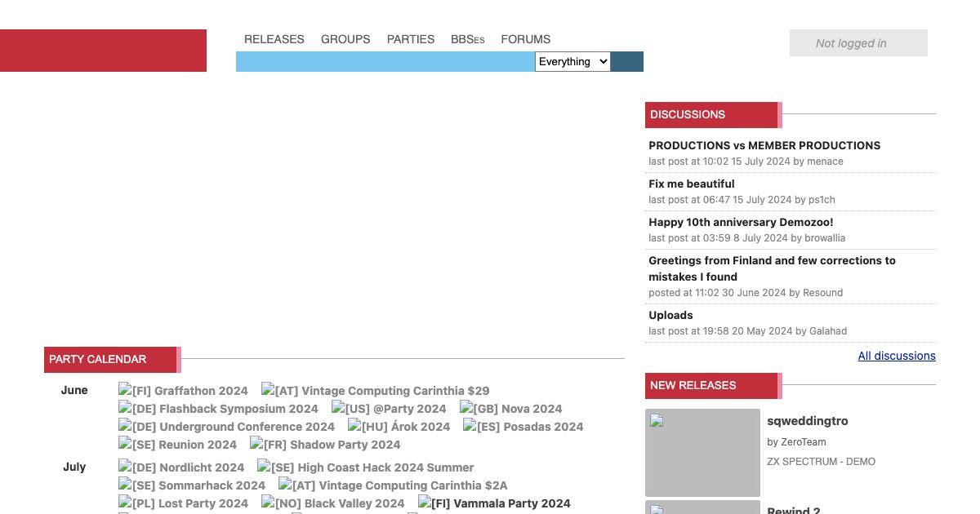Click the search submit button beside the filter dropdown

(x=627, y=61)
